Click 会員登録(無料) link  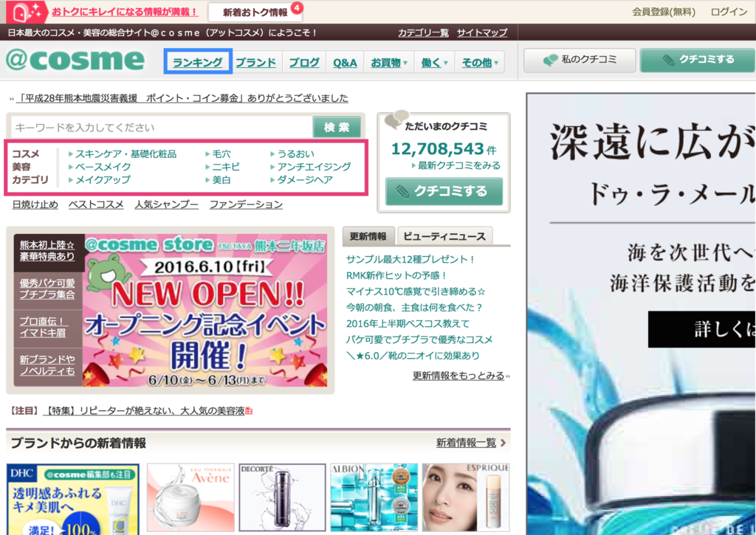pos(664,12)
